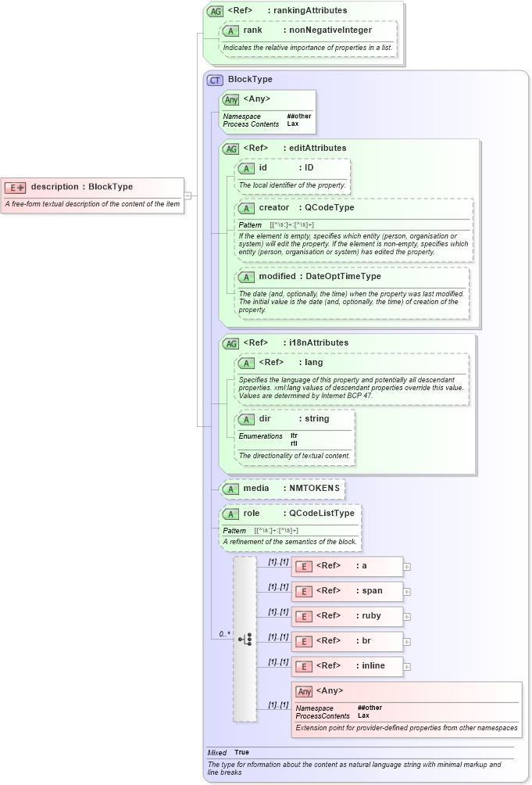Click the E icon of element a
Image resolution: width=532 pixels, height=785 pixels.
tap(304, 567)
